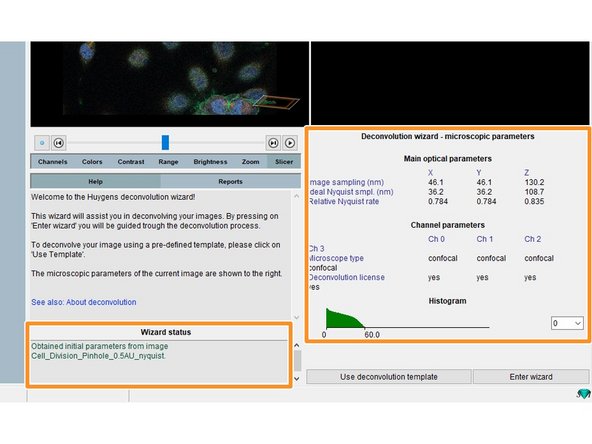Step forward with the skip-next button
592x444 pixels.
(x=273, y=143)
